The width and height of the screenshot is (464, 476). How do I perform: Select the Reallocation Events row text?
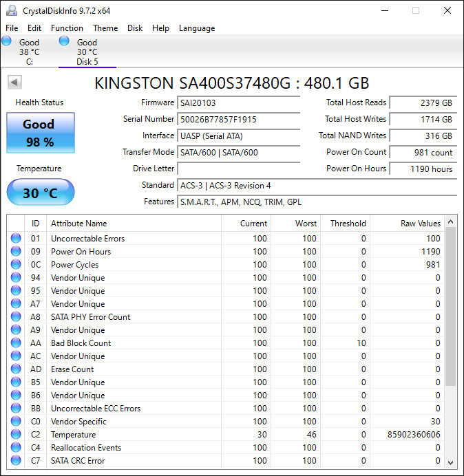click(86, 448)
